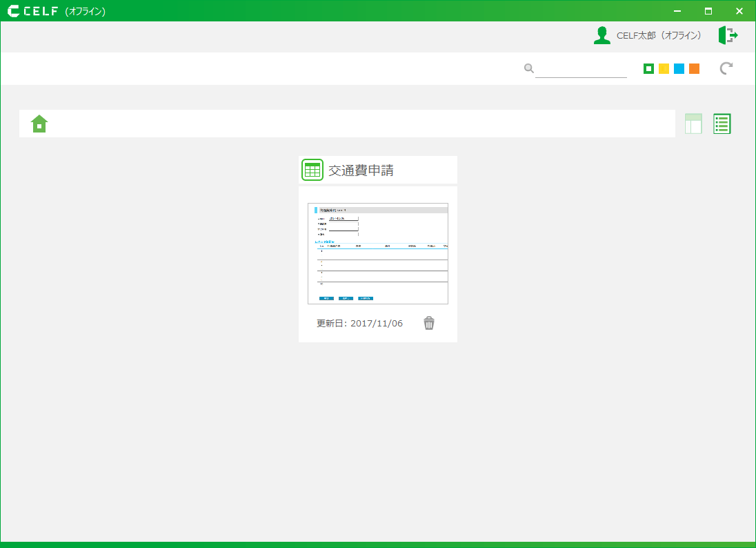
Task: Click the CELF太郎（オフライン） user name
Action: (x=659, y=35)
